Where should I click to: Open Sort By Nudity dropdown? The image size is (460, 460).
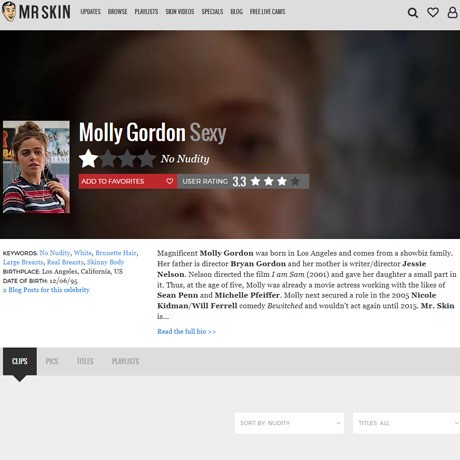click(x=289, y=423)
